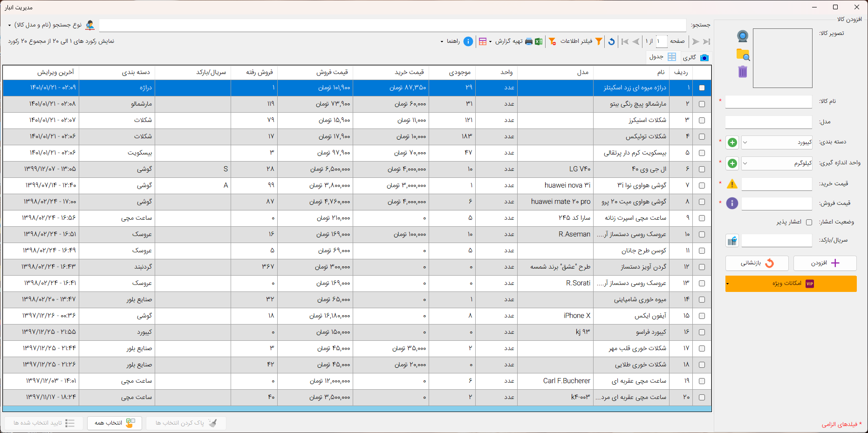Click the blue help info icon
This screenshot has height=433, width=868.
coord(468,41)
